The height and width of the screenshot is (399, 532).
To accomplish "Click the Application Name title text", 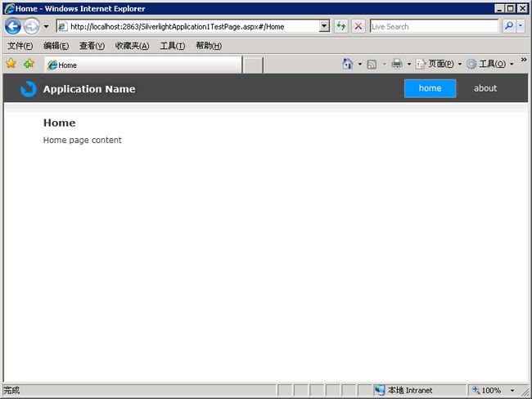I will coord(89,89).
